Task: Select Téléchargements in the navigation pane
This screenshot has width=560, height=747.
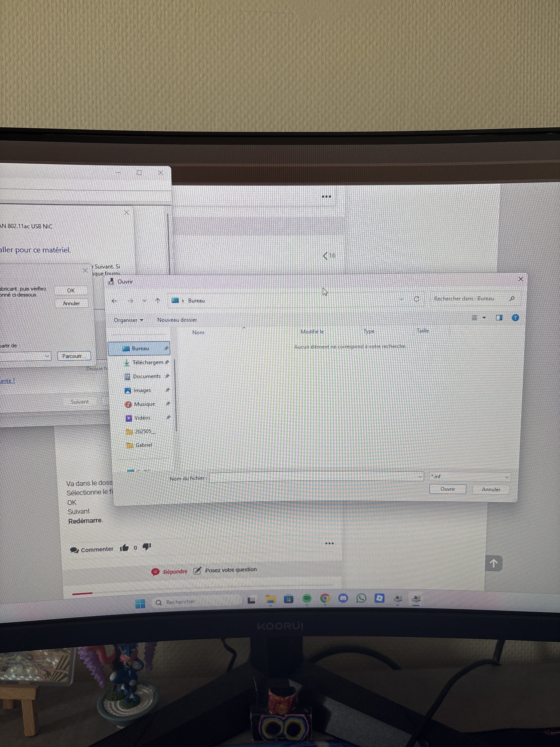Action: (148, 362)
